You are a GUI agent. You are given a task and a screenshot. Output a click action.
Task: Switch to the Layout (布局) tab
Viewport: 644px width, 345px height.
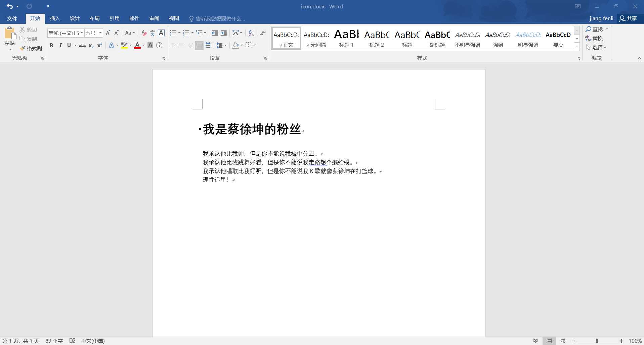94,18
